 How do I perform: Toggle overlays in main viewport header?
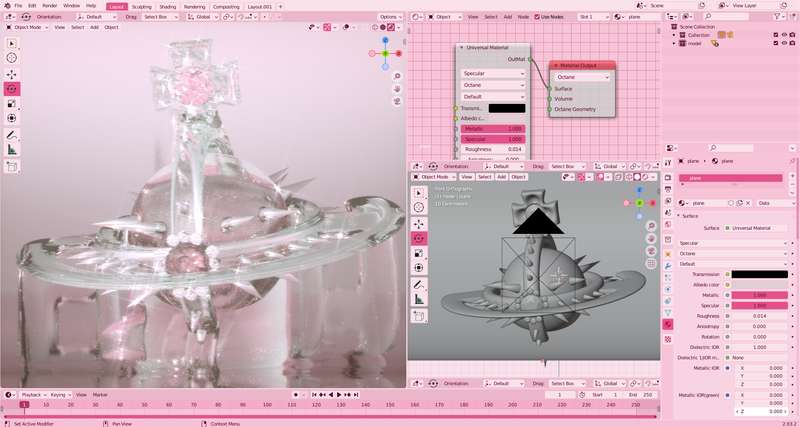click(346, 27)
